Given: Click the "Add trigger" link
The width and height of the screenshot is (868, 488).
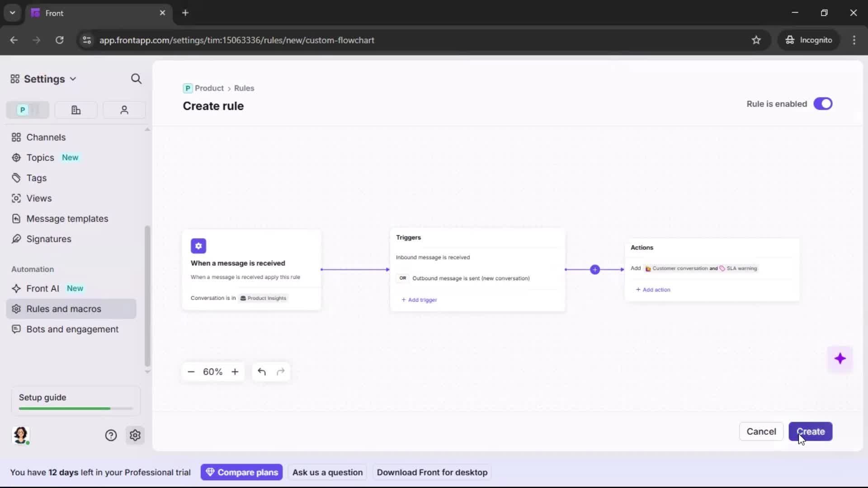Looking at the screenshot, I should tap(419, 300).
